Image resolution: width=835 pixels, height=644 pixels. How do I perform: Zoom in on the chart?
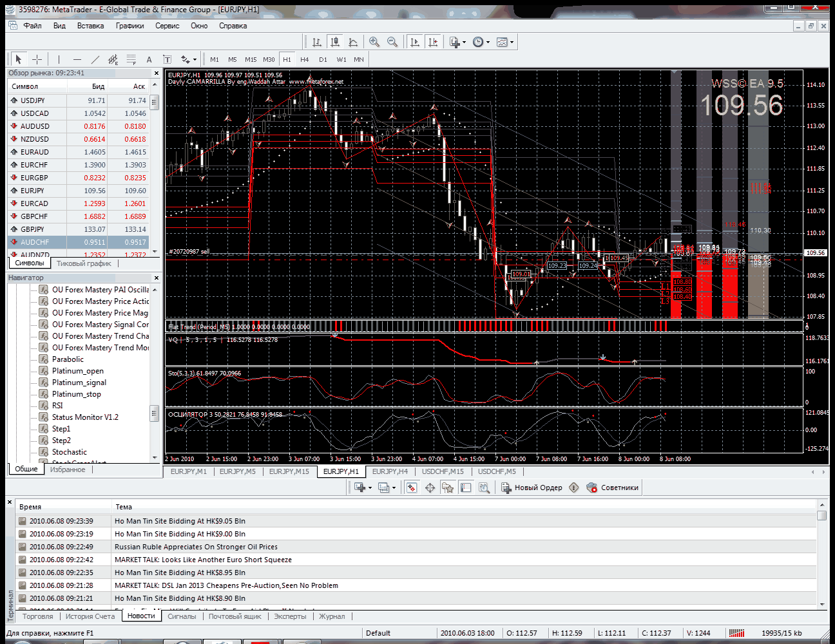coord(374,42)
